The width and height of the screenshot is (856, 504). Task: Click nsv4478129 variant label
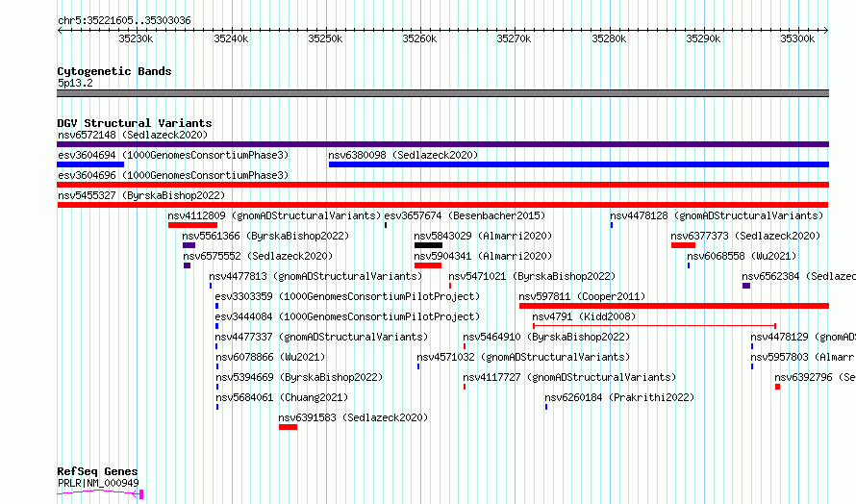click(802, 337)
